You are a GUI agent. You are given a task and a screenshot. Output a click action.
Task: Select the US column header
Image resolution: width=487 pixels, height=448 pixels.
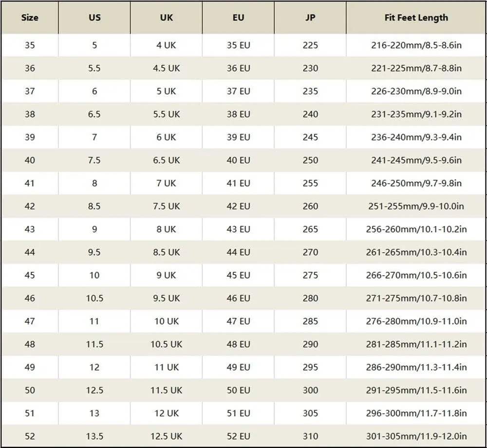coord(94,18)
